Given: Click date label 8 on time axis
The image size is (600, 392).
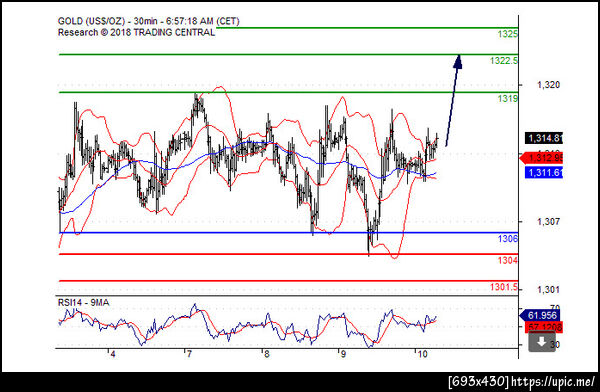Looking at the screenshot, I should (266, 354).
